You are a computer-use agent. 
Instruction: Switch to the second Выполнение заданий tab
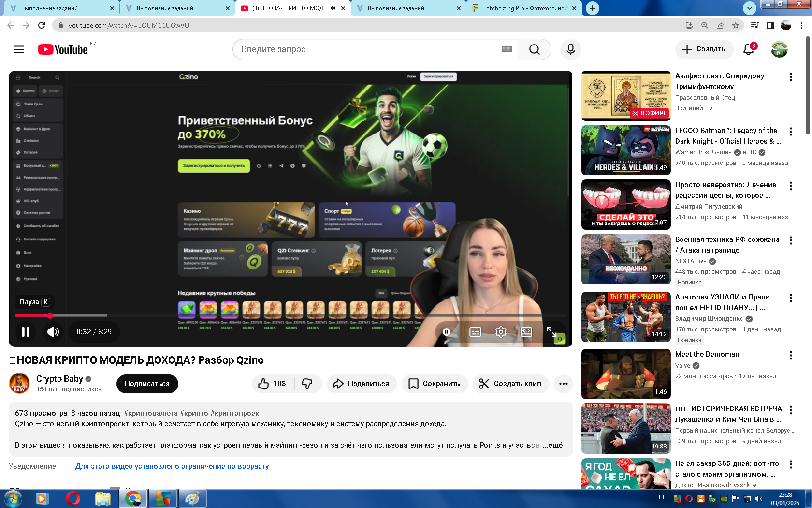pyautogui.click(x=177, y=8)
